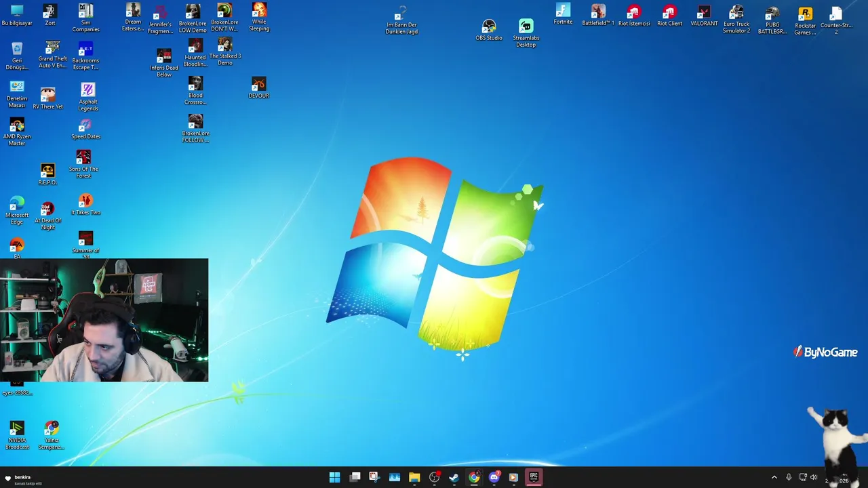
Task: Select the Jennifer's Fragments shortcut
Action: click(x=161, y=20)
